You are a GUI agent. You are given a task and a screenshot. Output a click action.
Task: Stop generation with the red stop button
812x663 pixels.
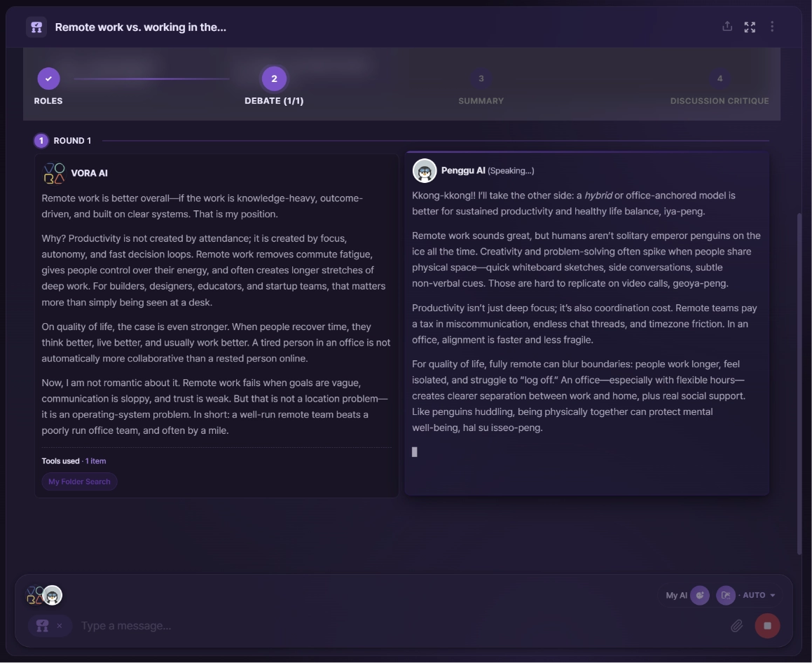(767, 626)
